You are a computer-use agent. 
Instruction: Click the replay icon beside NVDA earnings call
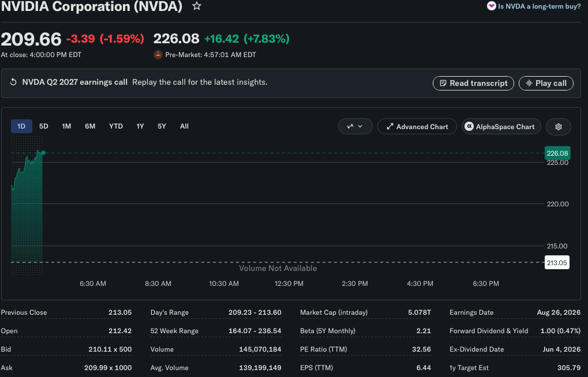(x=13, y=82)
